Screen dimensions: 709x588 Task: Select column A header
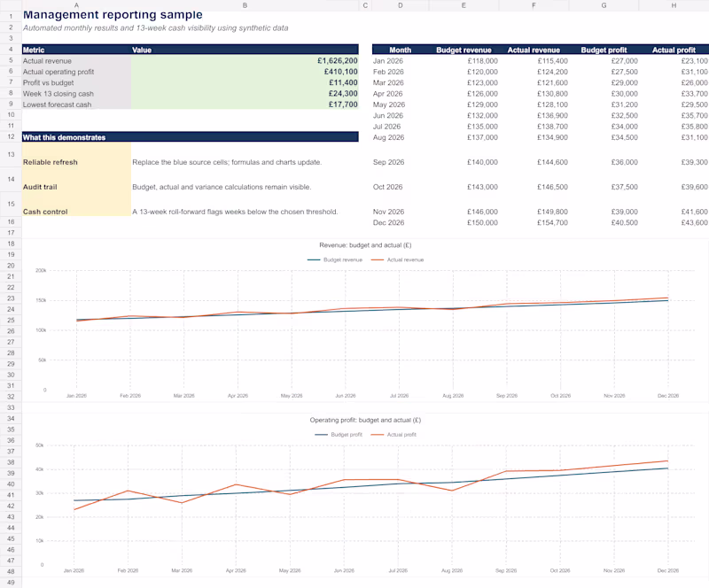(76, 5)
